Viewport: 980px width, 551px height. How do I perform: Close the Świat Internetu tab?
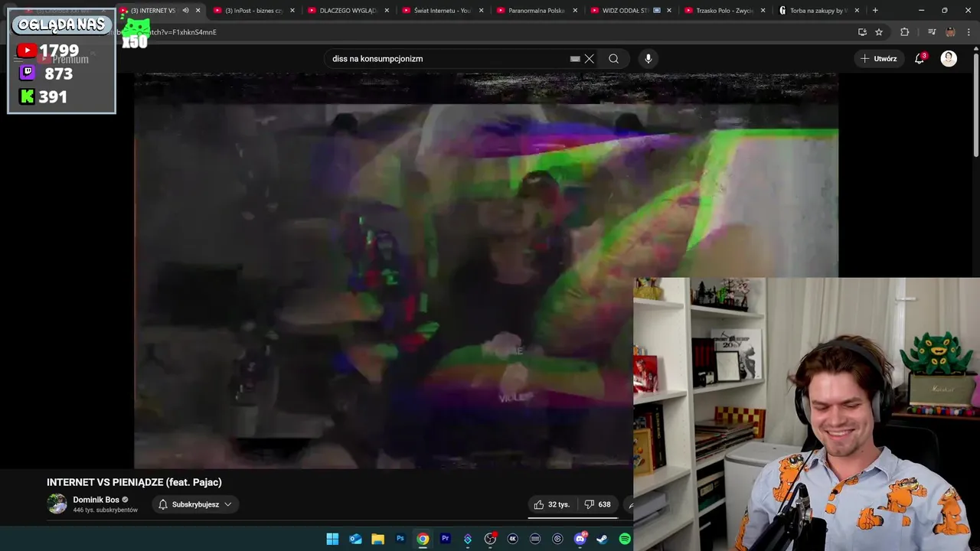[x=481, y=11]
